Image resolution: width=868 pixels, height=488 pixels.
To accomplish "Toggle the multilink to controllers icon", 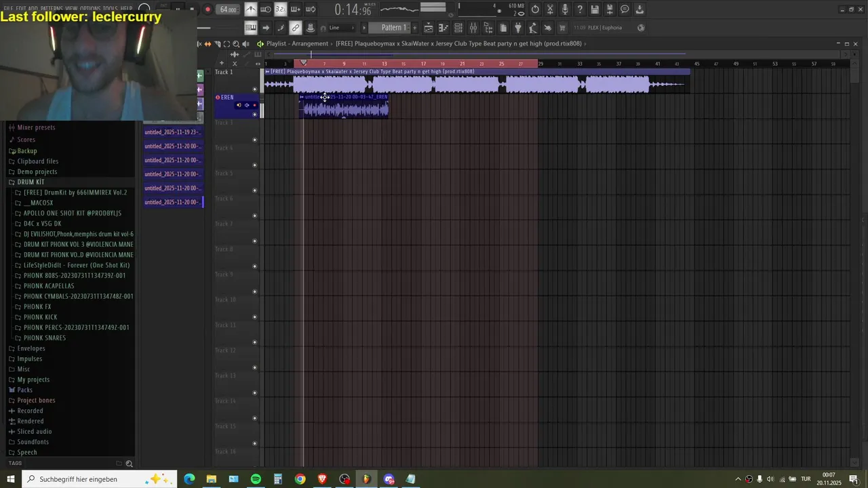I will (296, 28).
